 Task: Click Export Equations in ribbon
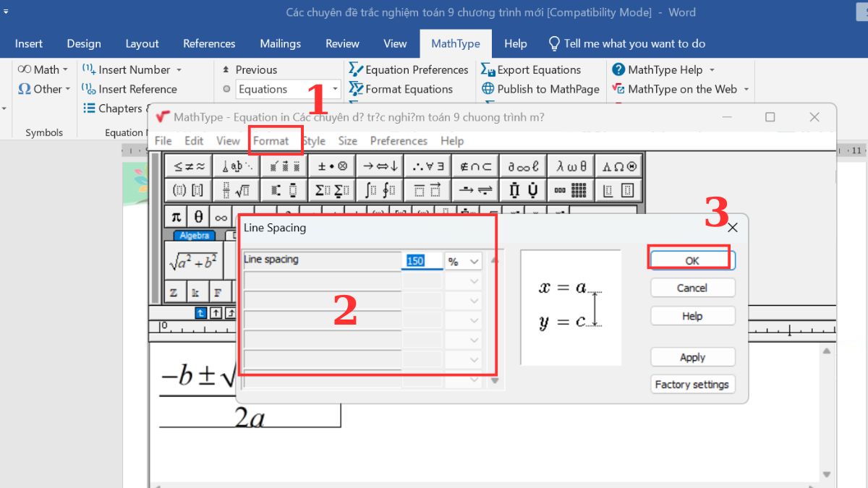[x=531, y=69]
